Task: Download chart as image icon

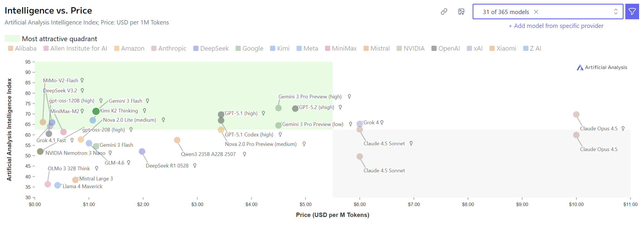Action: pyautogui.click(x=461, y=12)
